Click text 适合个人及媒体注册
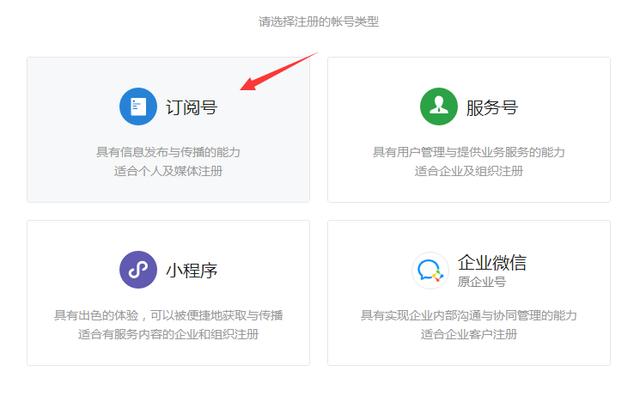The image size is (640, 408). [x=168, y=171]
